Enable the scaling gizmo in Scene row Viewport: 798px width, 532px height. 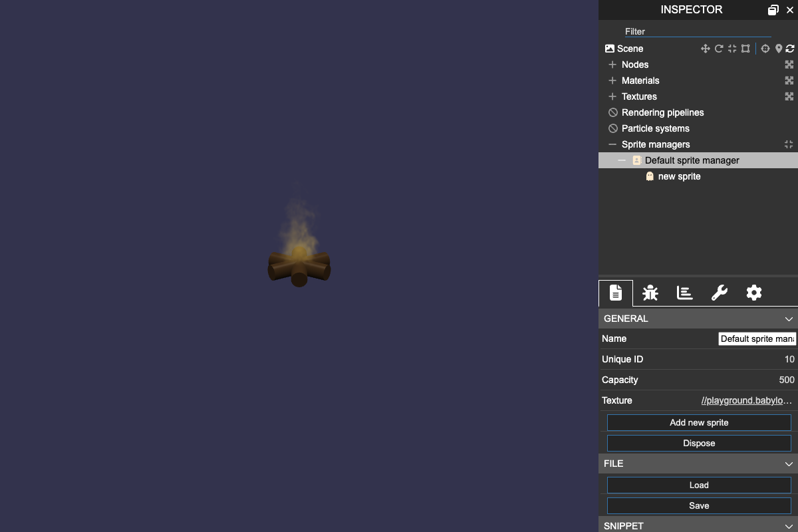tap(732, 49)
